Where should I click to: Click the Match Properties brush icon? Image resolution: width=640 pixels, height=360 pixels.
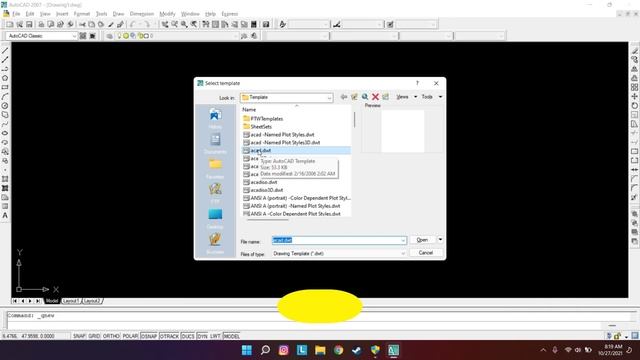pos(111,24)
